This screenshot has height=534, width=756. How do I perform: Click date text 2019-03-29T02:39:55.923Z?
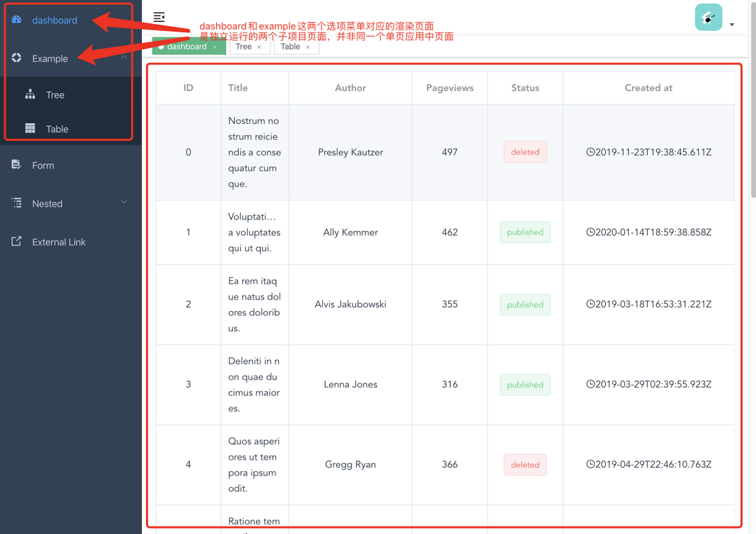653,384
